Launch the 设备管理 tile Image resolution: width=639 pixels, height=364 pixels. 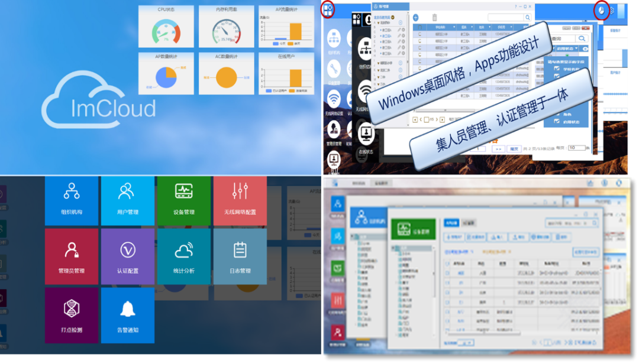pyautogui.click(x=183, y=200)
